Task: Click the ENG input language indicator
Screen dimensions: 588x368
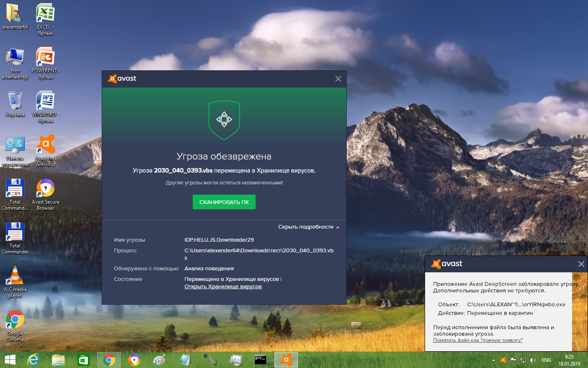Action: pyautogui.click(x=546, y=360)
